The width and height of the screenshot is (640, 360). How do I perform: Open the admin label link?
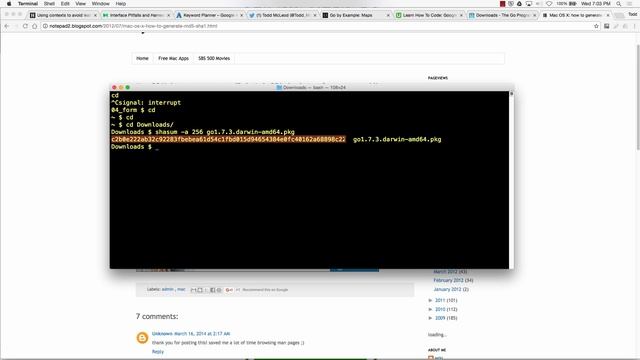pyautogui.click(x=168, y=289)
